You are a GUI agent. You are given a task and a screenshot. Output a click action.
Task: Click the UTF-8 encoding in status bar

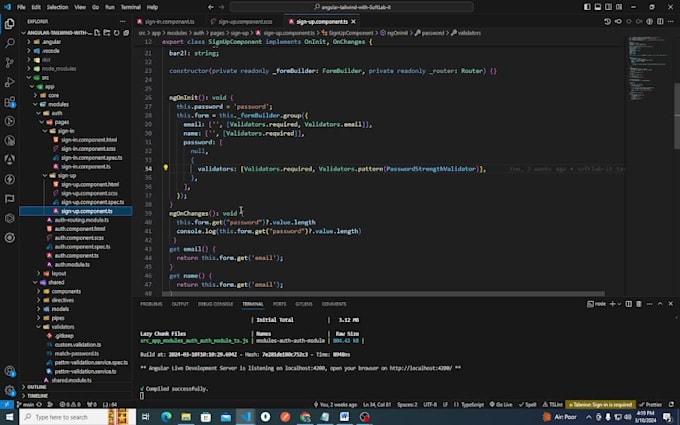(x=430, y=405)
